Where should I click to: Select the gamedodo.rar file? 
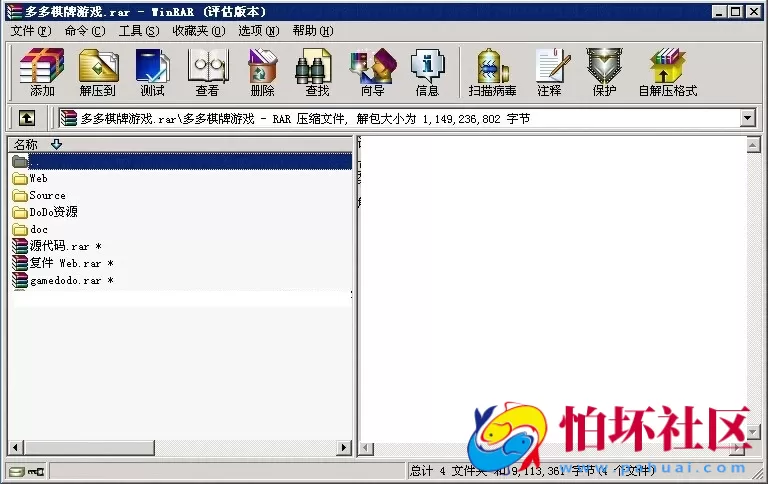pos(64,281)
